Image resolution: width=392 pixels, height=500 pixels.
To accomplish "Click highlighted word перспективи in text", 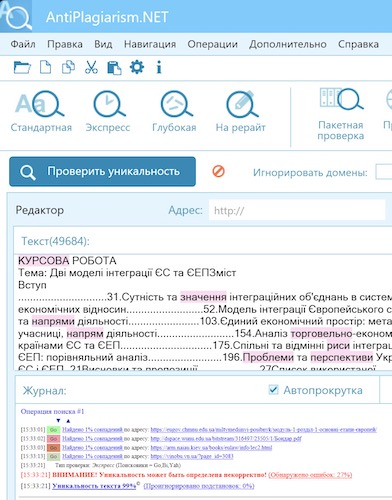I will [x=342, y=357].
